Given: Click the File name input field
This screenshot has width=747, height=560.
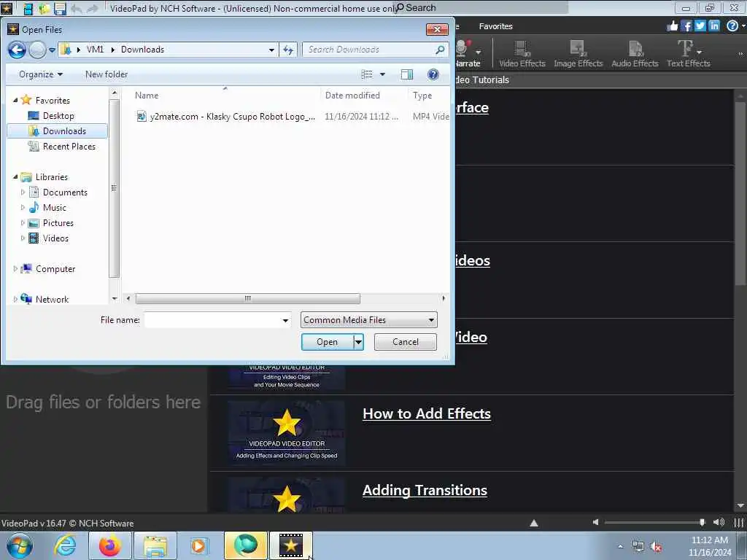Looking at the screenshot, I should (212, 320).
